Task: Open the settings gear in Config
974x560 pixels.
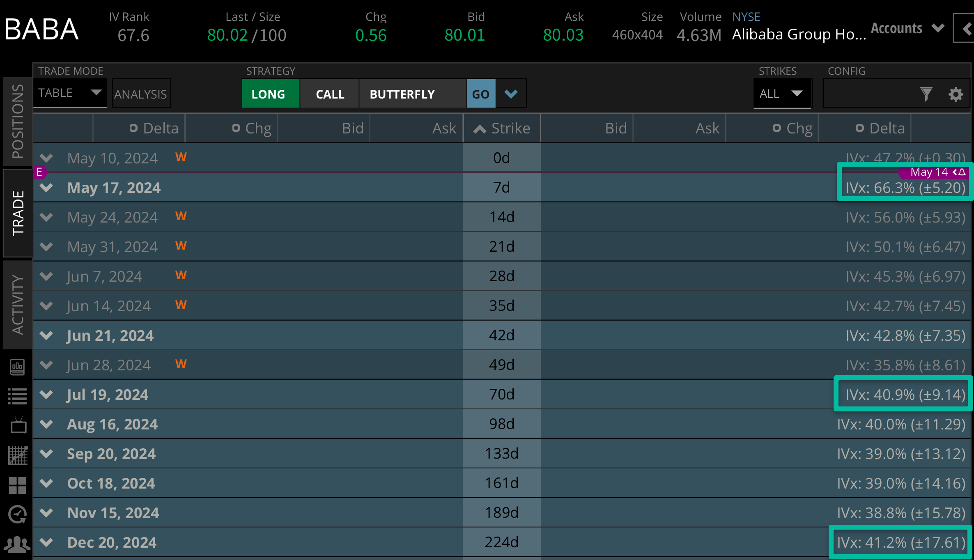Action: pos(956,94)
